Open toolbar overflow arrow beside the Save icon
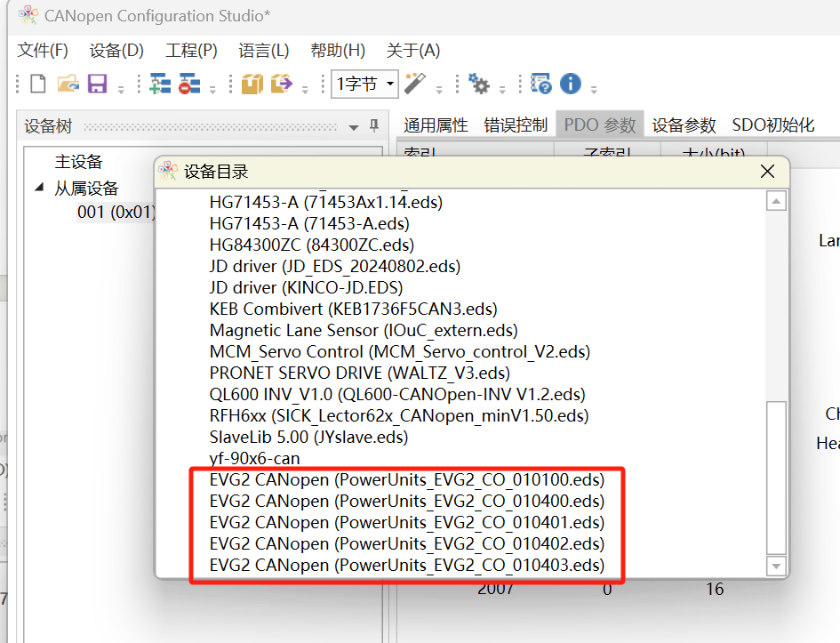 (121, 88)
